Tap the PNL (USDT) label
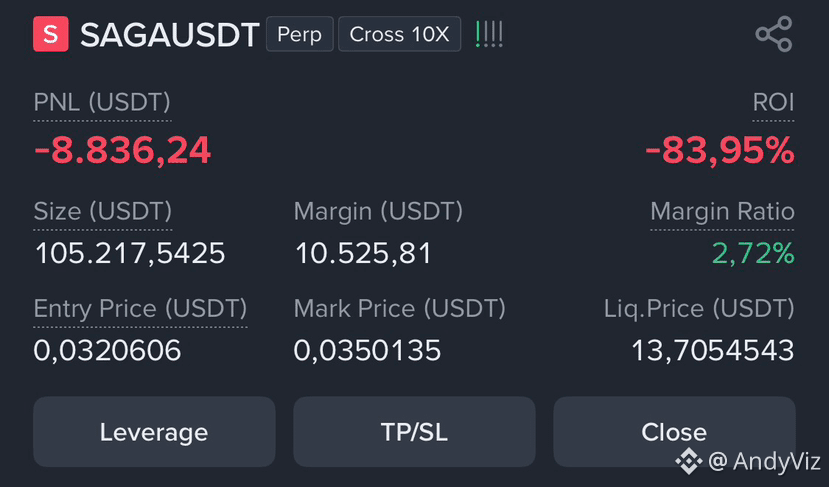The image size is (829, 487). [102, 102]
